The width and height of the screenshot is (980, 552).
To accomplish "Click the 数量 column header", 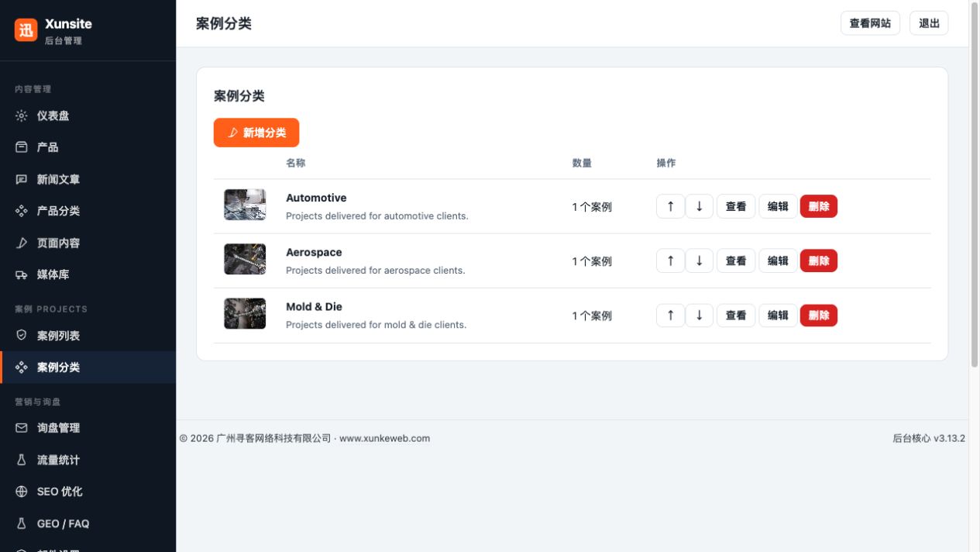I will click(582, 163).
